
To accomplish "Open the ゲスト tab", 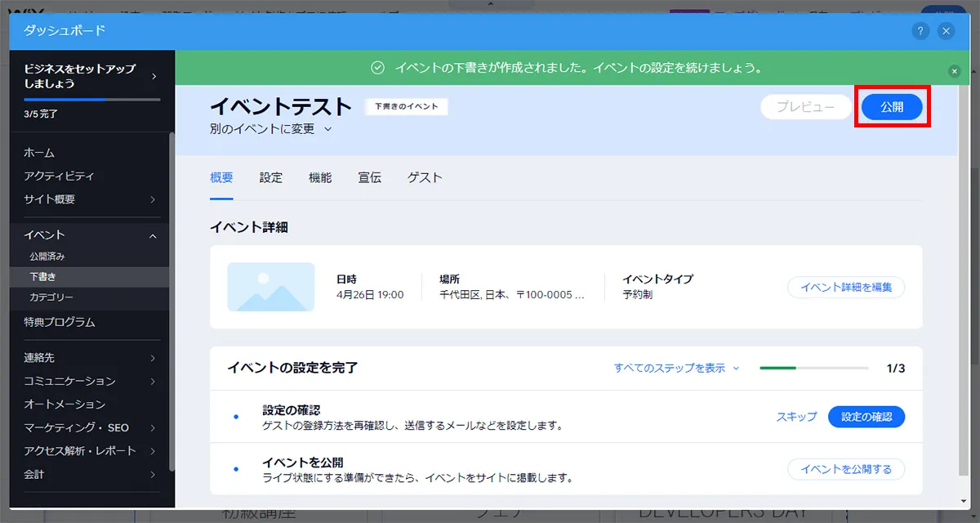I will (x=425, y=177).
